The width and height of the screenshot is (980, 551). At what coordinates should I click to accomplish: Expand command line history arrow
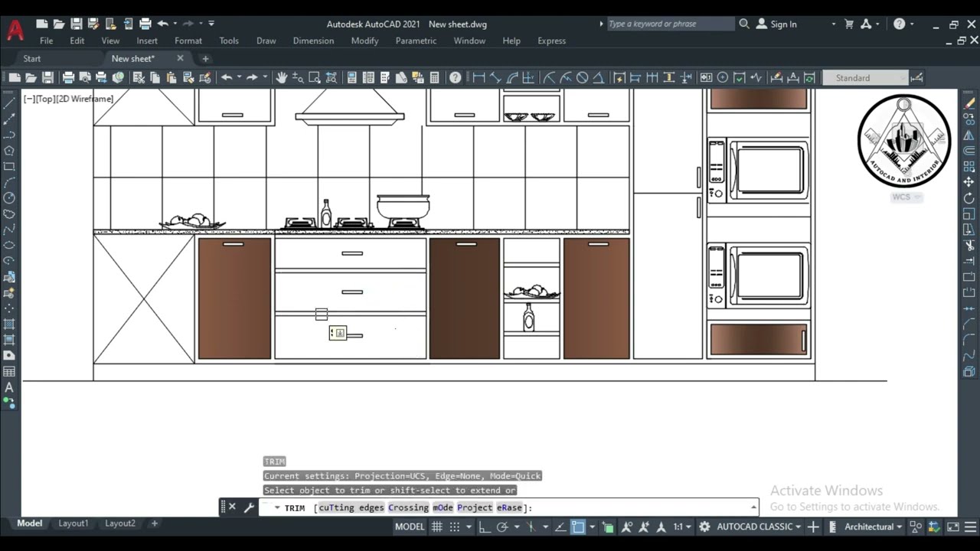[x=753, y=507]
